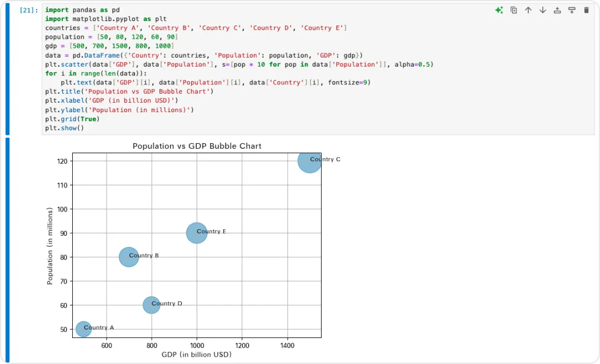
Task: Move the cell up with the arrow icon
Action: pos(528,11)
